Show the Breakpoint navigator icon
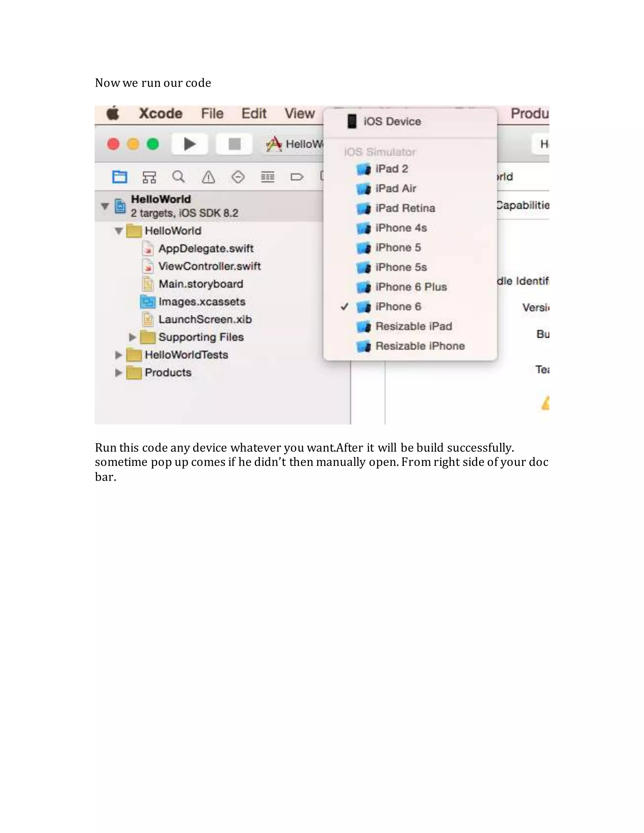644x833 pixels. (297, 177)
